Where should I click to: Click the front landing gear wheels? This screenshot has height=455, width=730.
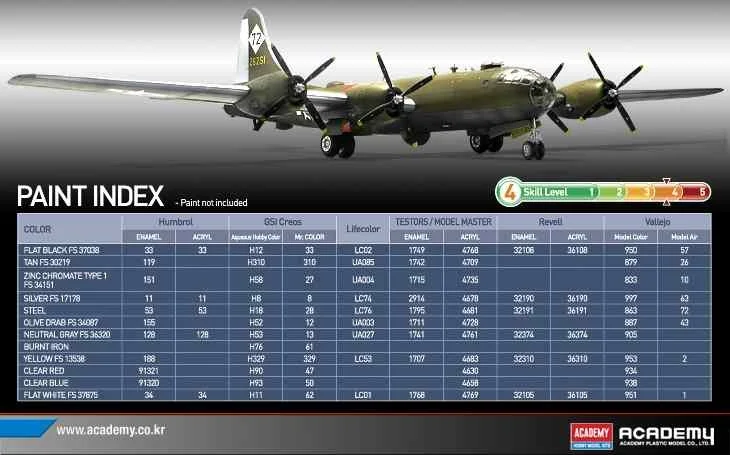pyautogui.click(x=534, y=150)
